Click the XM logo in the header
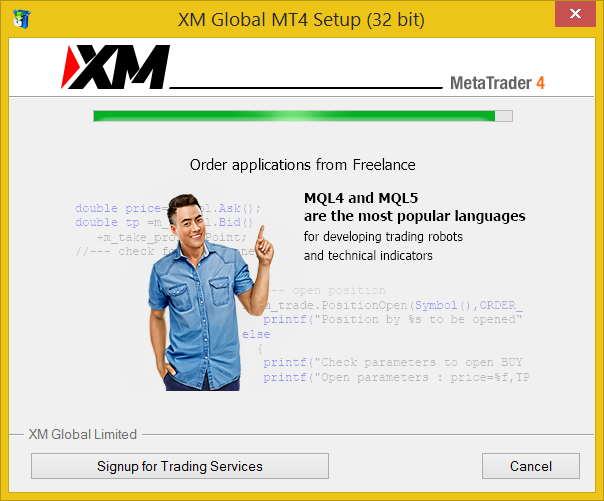The image size is (604, 501). 116,67
